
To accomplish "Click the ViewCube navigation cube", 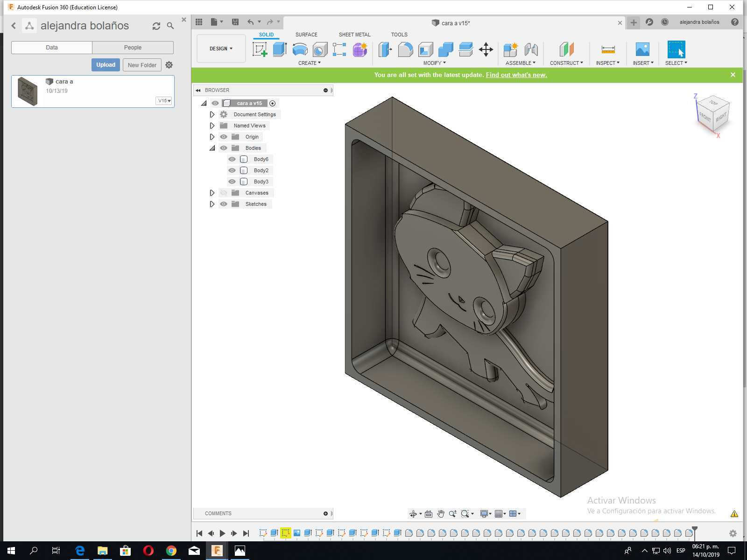I will tap(714, 115).
